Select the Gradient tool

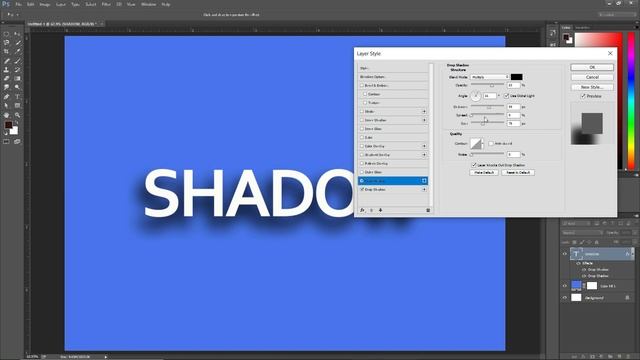(x=17, y=78)
